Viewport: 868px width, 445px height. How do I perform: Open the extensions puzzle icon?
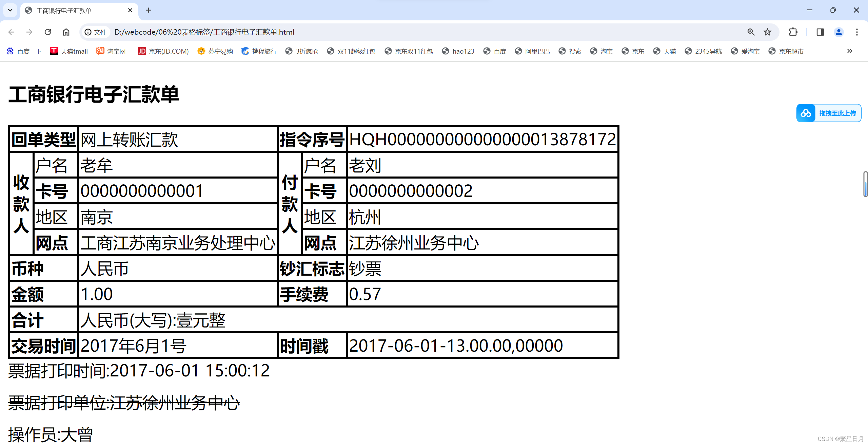793,32
